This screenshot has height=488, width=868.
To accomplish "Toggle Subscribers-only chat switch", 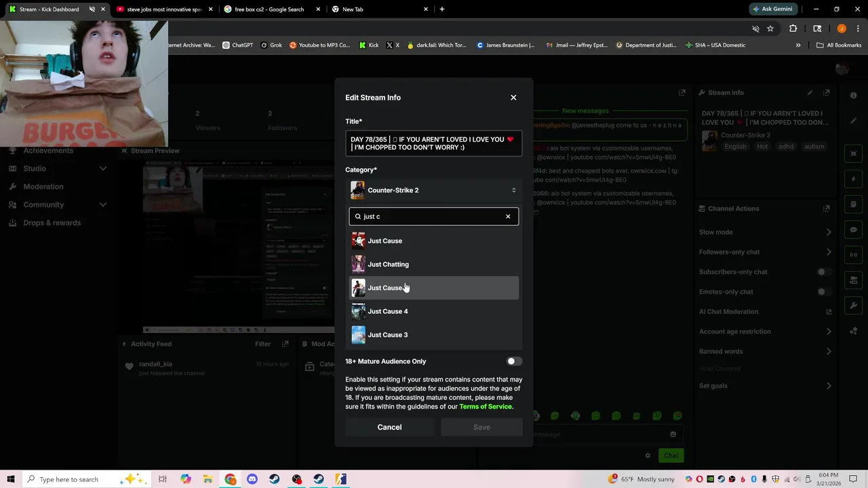I will point(823,272).
